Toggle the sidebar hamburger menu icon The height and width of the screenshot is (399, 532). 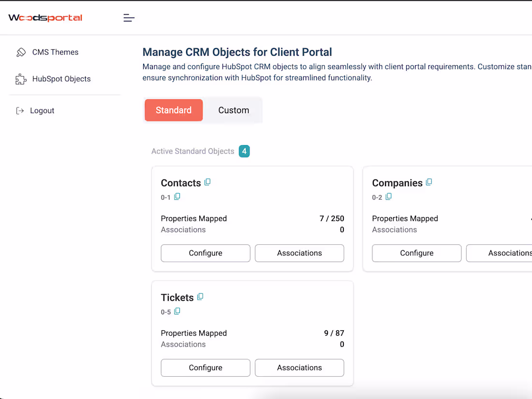click(x=129, y=17)
